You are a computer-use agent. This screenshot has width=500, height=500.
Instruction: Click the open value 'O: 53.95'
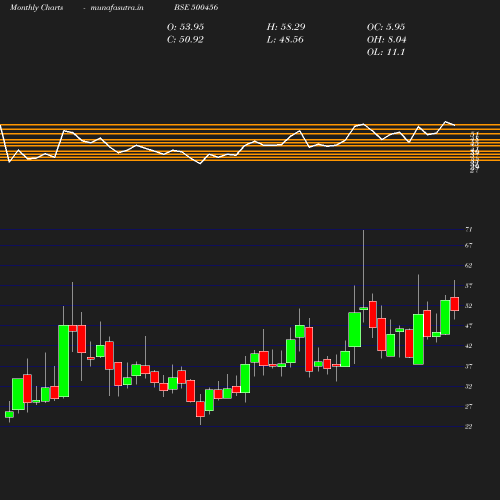click(x=185, y=27)
